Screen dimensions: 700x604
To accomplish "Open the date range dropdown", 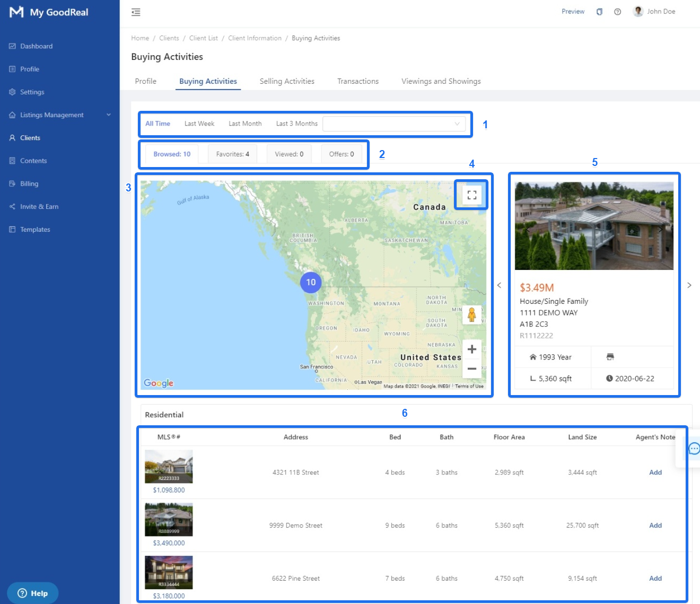I will (394, 124).
